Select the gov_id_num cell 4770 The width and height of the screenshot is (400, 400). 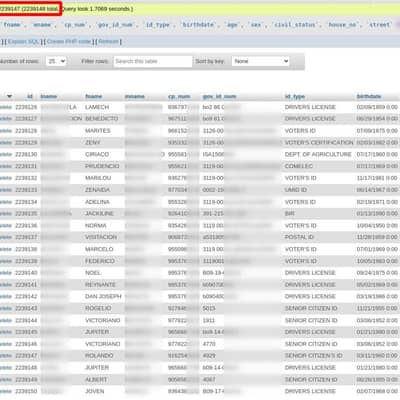[x=209, y=344]
